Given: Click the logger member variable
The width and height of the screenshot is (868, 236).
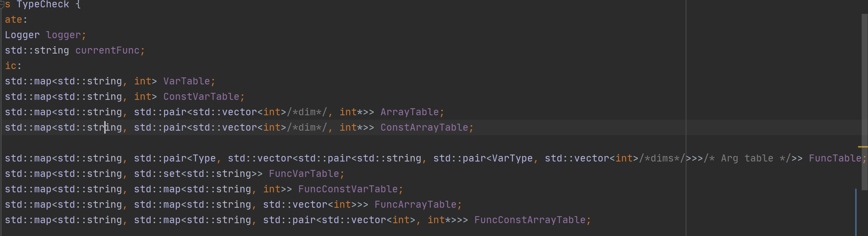Looking at the screenshot, I should tap(63, 35).
